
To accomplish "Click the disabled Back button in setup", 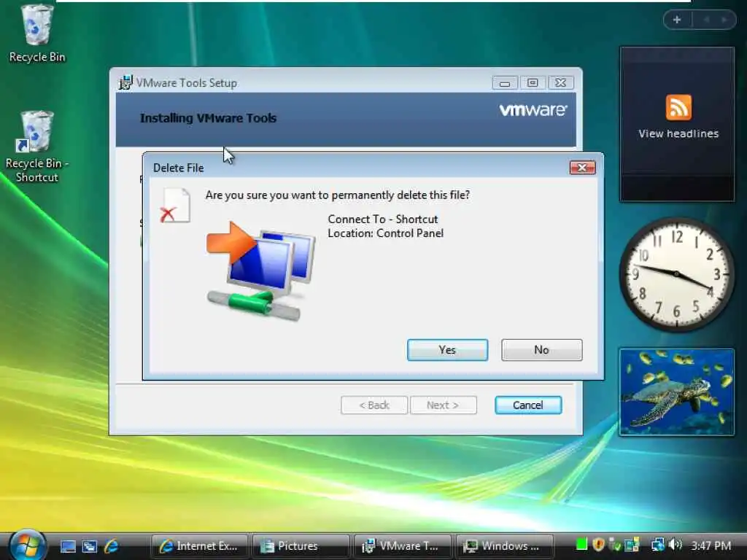I will click(374, 405).
